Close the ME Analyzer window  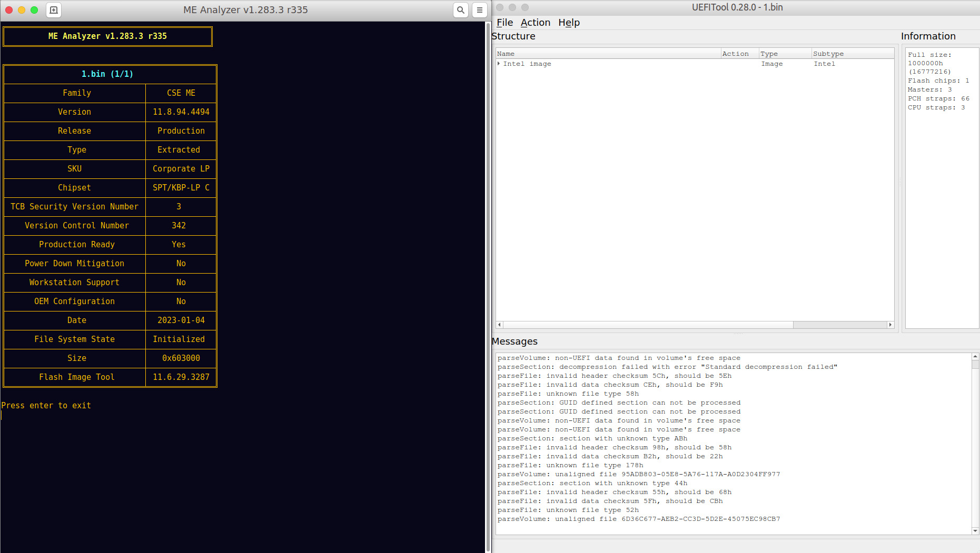(9, 10)
